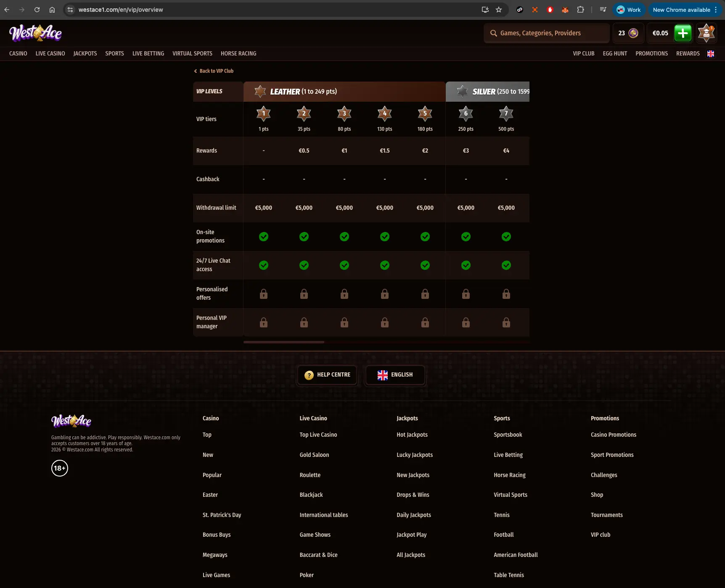Click the WestAce logo in header
Screen dimensions: 725x588
pos(36,33)
